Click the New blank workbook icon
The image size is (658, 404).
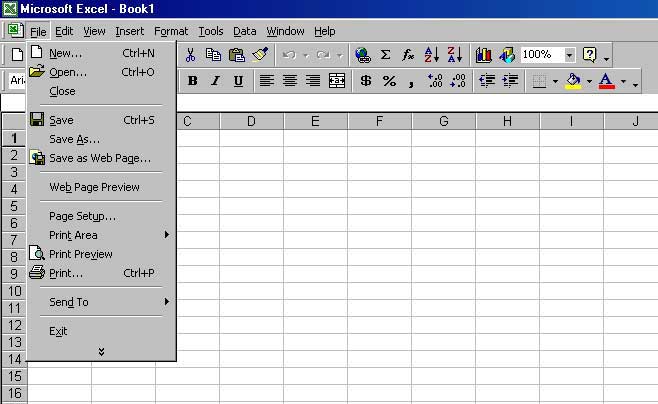pyautogui.click(x=17, y=55)
